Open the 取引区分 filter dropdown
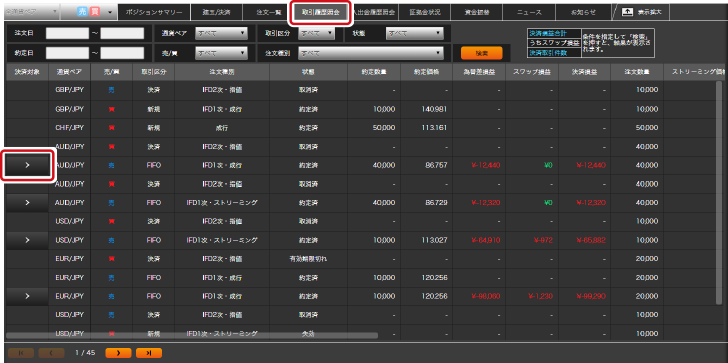The width and height of the screenshot is (728, 363). [x=317, y=33]
